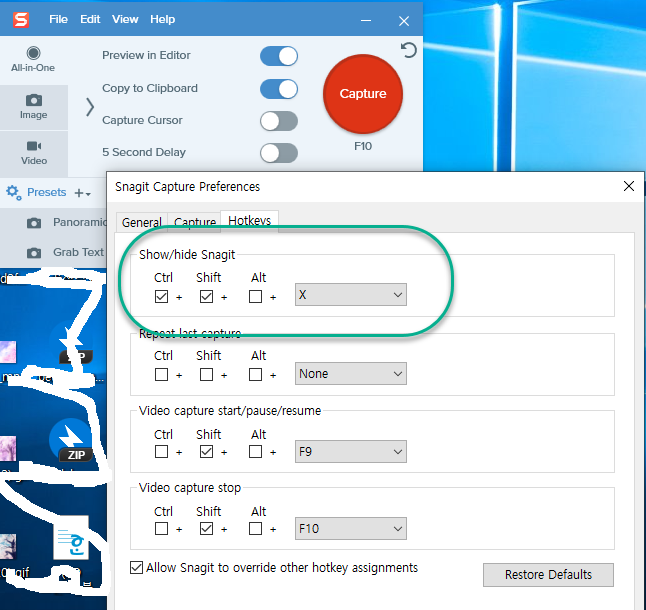Uncheck Shift for Show/hide Snagit hotkey
Viewport: 646px width, 610px height.
206,297
